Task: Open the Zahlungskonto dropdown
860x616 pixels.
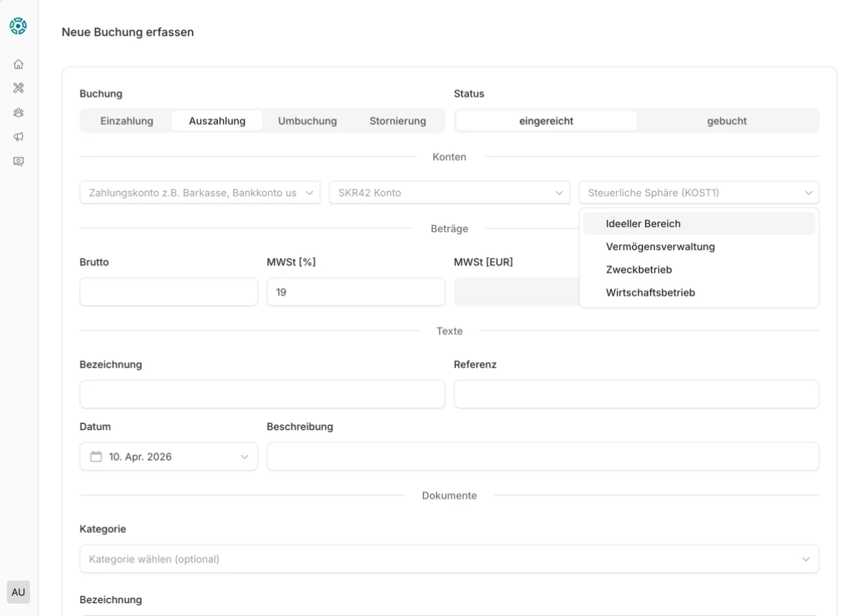Action: pos(200,193)
